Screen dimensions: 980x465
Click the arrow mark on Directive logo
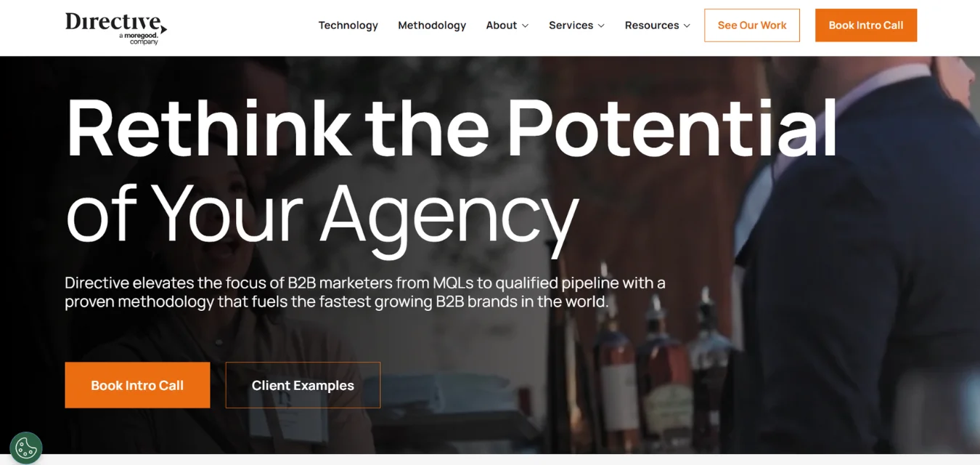tap(163, 29)
